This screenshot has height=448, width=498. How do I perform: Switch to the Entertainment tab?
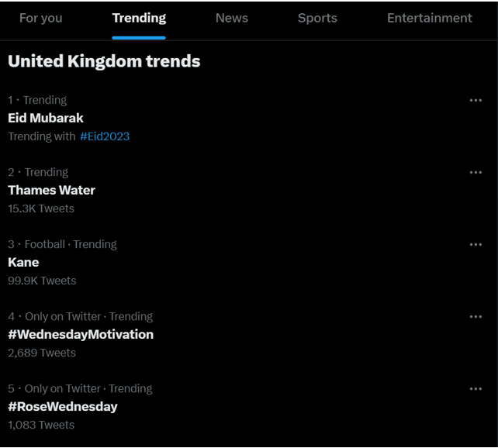pyautogui.click(x=430, y=18)
